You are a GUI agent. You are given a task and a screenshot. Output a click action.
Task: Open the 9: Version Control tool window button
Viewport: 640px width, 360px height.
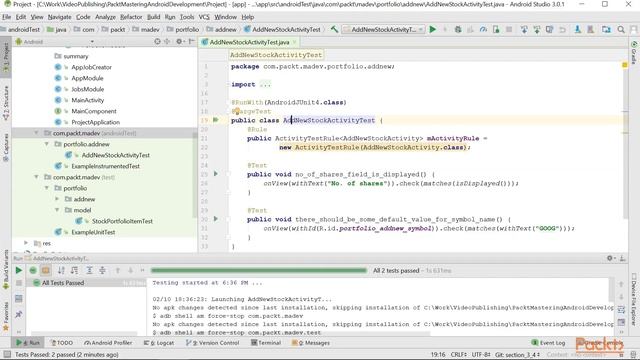(x=212, y=343)
